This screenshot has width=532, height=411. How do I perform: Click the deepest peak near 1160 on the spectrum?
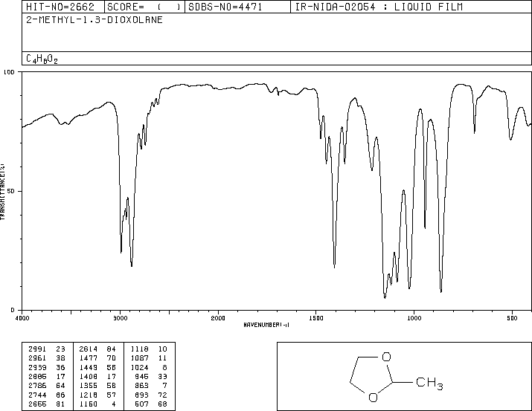(385, 298)
